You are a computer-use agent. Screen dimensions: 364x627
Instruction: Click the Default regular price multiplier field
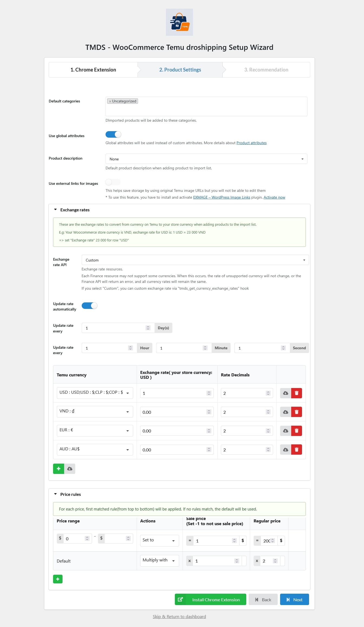point(270,561)
